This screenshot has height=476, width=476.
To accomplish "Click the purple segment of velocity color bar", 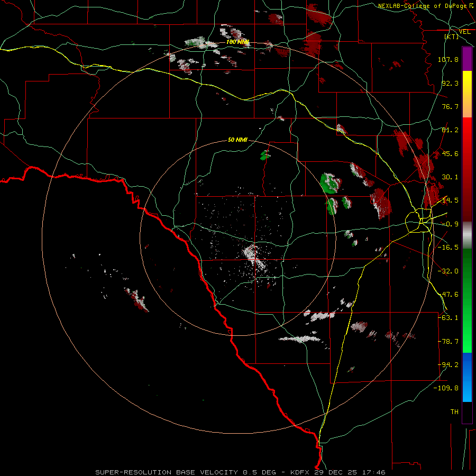I will click(x=467, y=59).
